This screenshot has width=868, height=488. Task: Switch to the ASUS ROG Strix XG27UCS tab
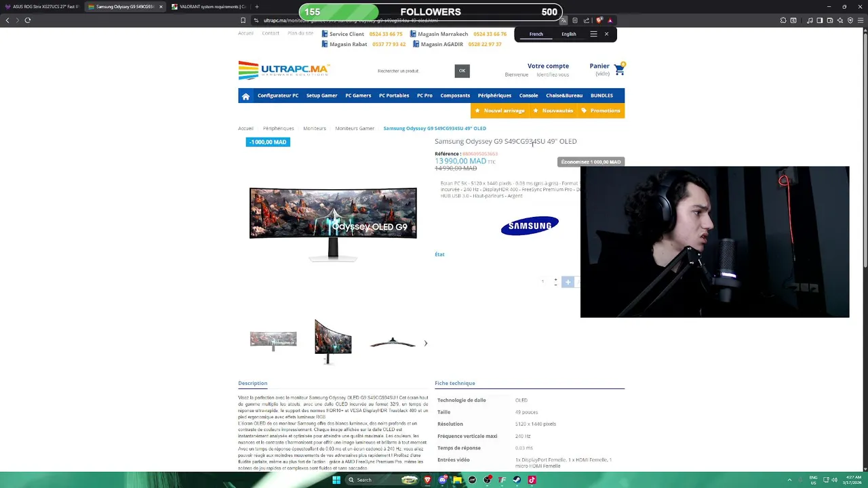(x=42, y=7)
